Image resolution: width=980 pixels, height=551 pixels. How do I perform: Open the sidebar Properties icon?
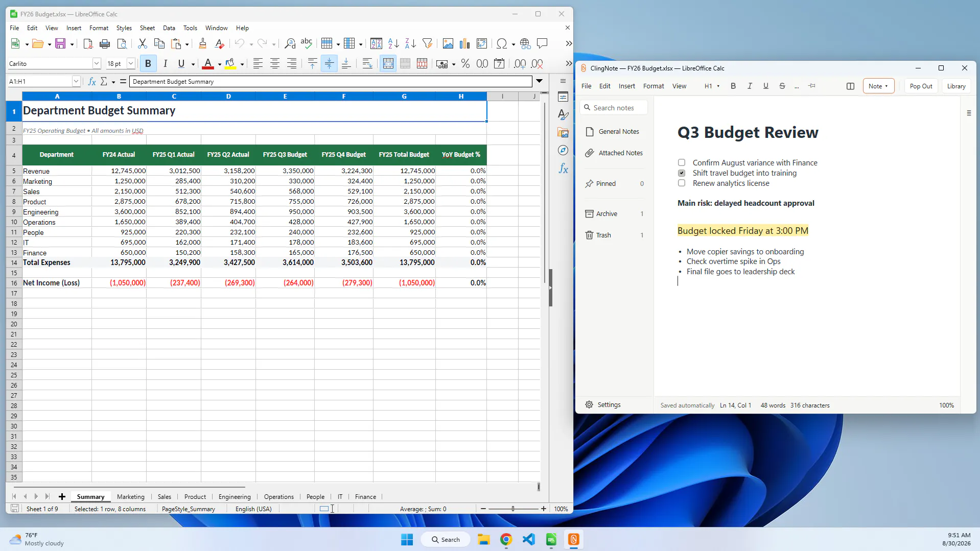pyautogui.click(x=563, y=97)
